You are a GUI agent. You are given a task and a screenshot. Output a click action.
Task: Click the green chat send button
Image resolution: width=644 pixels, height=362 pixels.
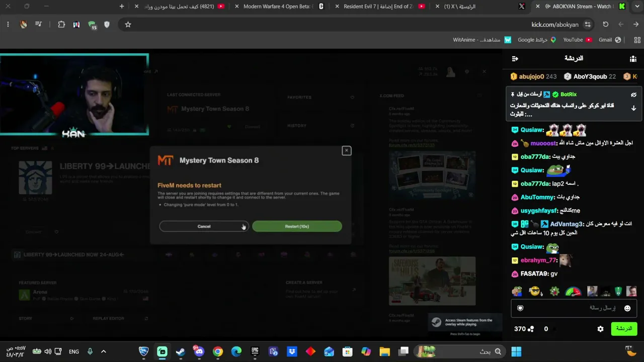tap(624, 329)
